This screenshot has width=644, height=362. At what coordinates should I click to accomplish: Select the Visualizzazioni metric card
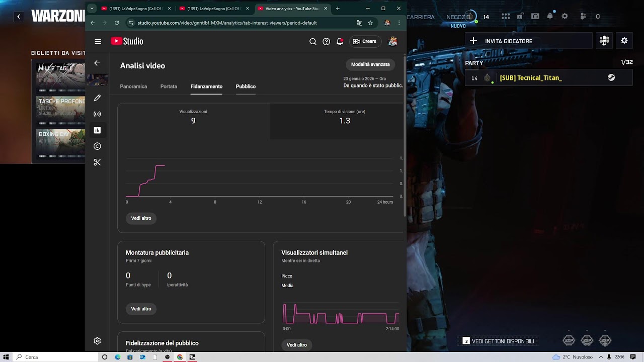pyautogui.click(x=193, y=121)
